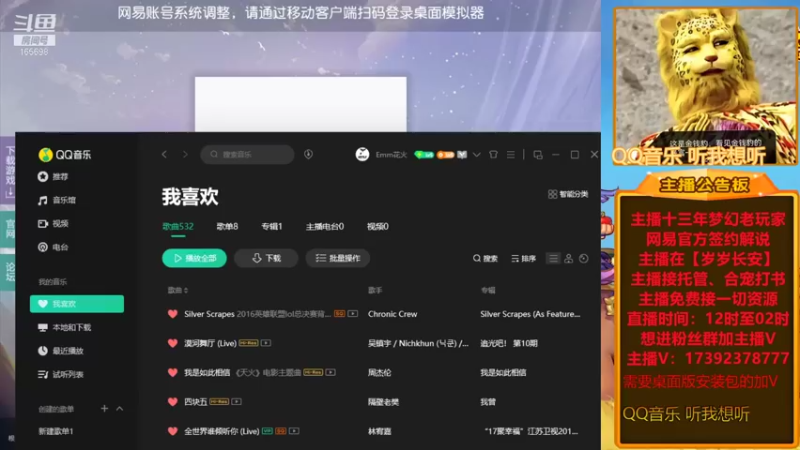The height and width of the screenshot is (450, 800).
Task: Unlike 漠河舞厅 (Live) with heart icon
Action: click(x=172, y=343)
